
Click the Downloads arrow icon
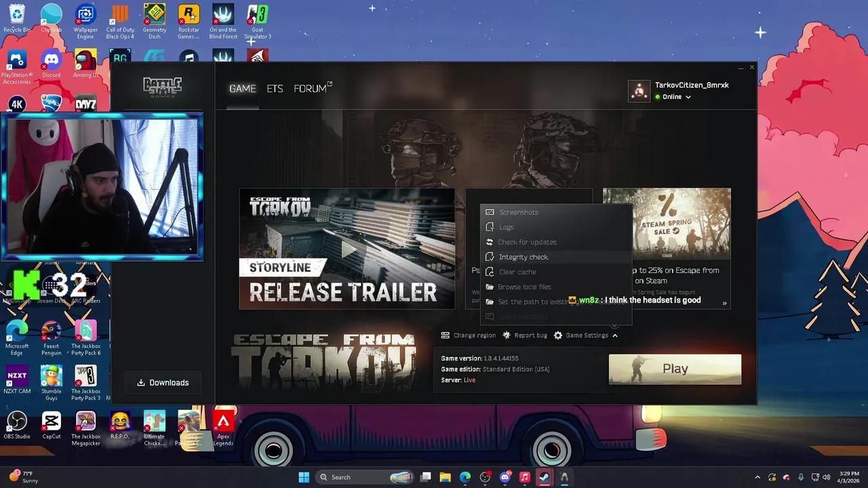tap(141, 383)
